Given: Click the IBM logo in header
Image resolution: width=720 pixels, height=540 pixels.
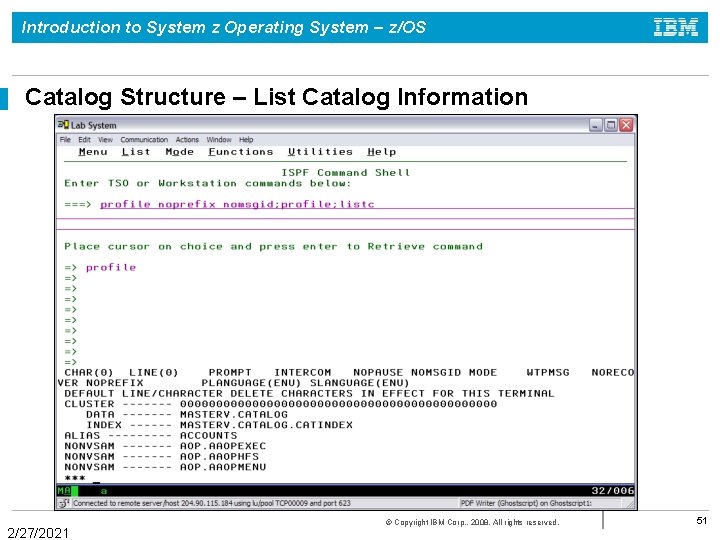Looking at the screenshot, I should click(675, 28).
